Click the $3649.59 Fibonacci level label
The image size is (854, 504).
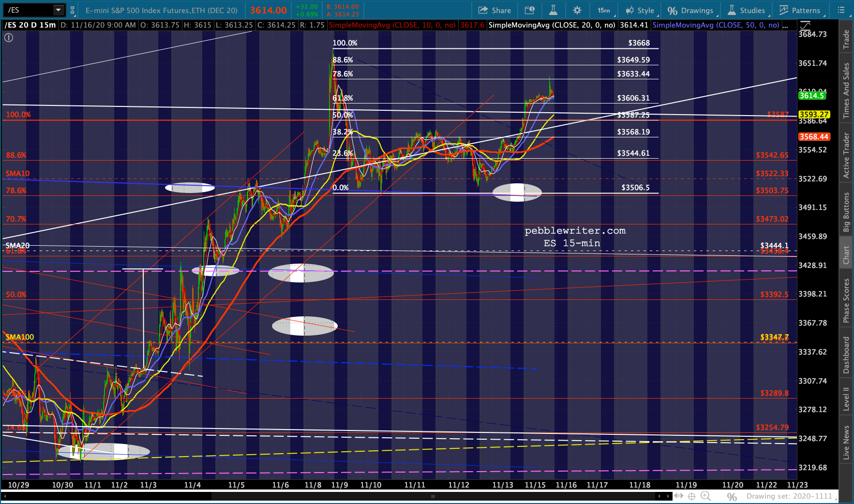click(633, 60)
